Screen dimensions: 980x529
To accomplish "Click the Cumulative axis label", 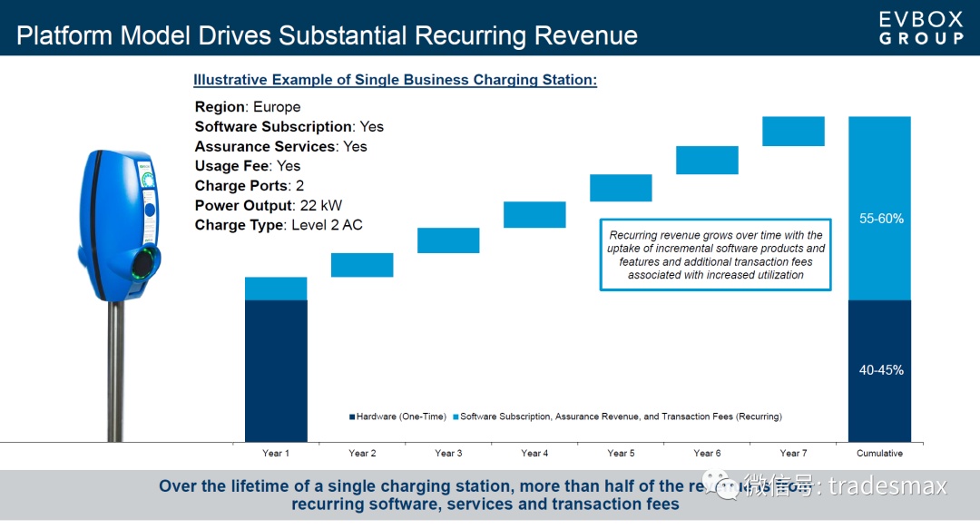I will (x=879, y=454).
